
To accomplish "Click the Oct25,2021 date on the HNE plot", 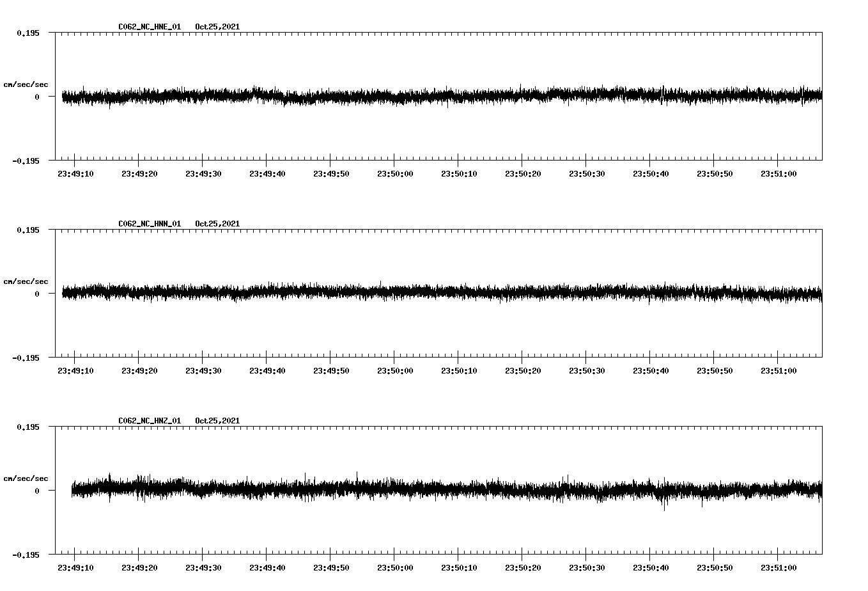I will 217,27.
